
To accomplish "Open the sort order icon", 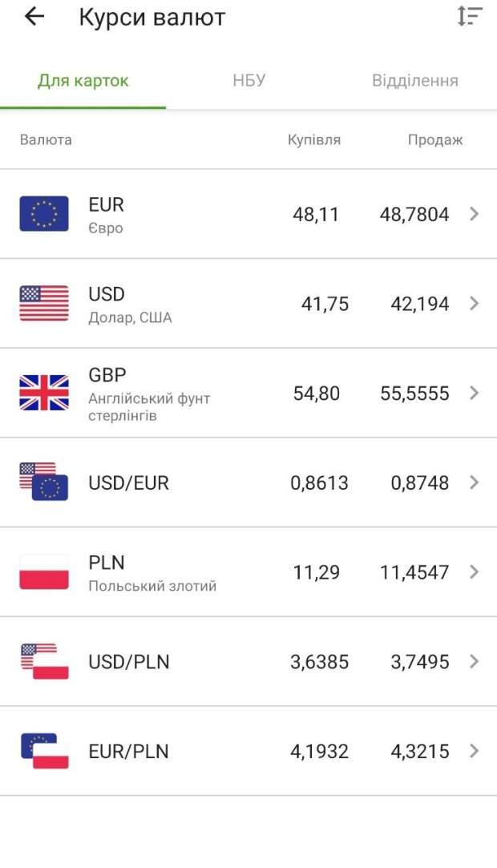I will point(470,16).
